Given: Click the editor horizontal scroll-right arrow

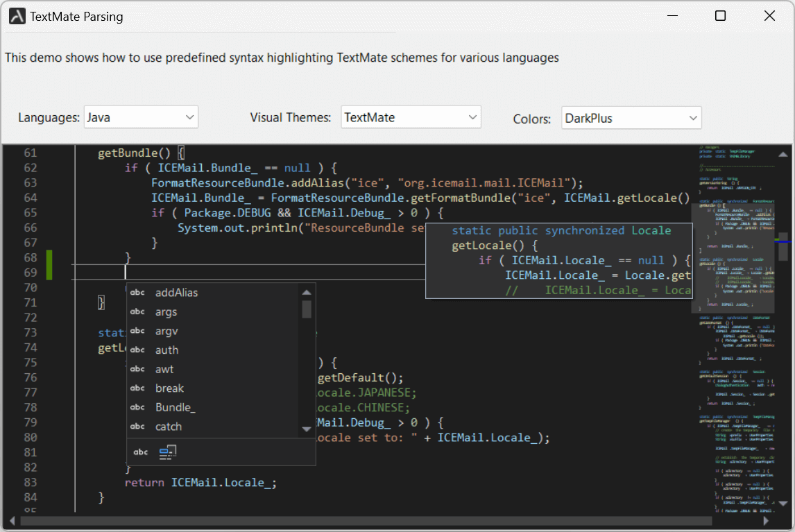Looking at the screenshot, I should (x=766, y=522).
